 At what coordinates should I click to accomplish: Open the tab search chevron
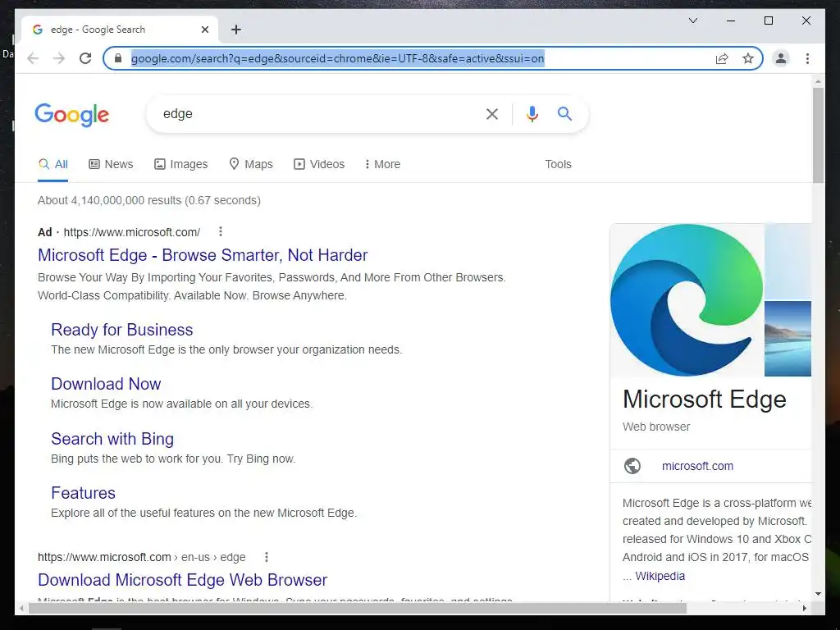pyautogui.click(x=692, y=21)
